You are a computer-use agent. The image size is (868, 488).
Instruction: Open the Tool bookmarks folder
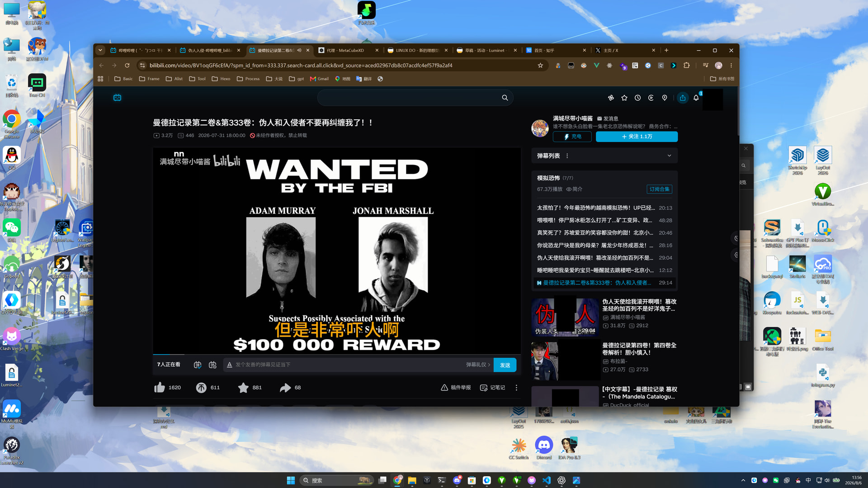point(197,79)
